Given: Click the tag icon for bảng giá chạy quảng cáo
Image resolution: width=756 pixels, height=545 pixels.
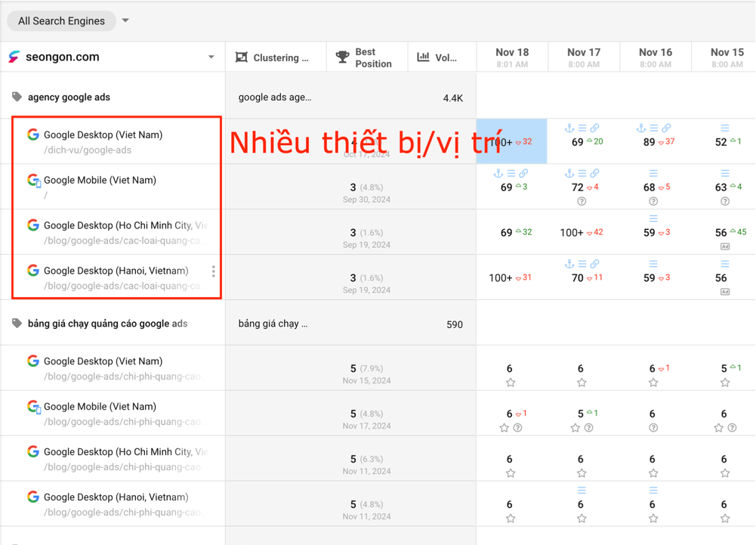Looking at the screenshot, I should click(x=17, y=324).
